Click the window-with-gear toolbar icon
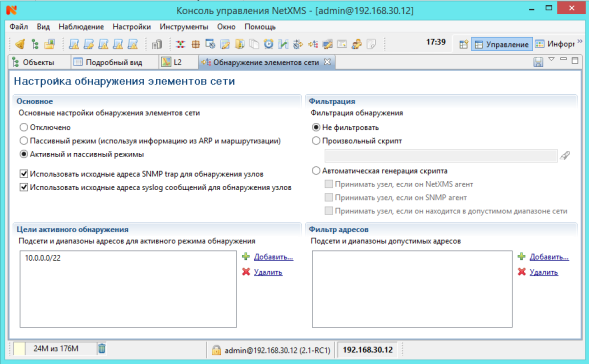590x364 pixels. click(x=210, y=44)
